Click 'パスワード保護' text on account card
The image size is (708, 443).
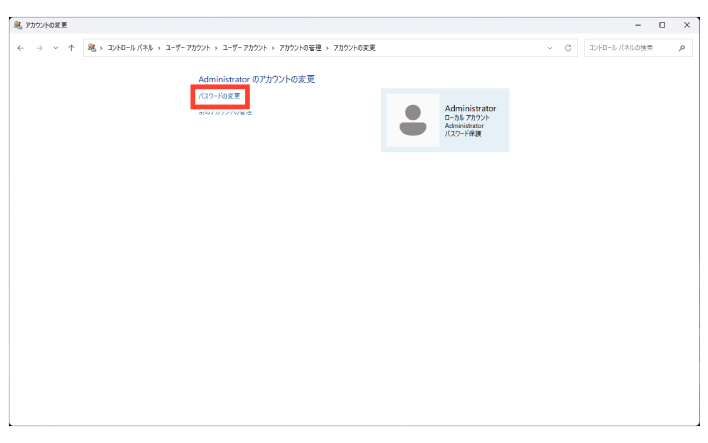463,134
